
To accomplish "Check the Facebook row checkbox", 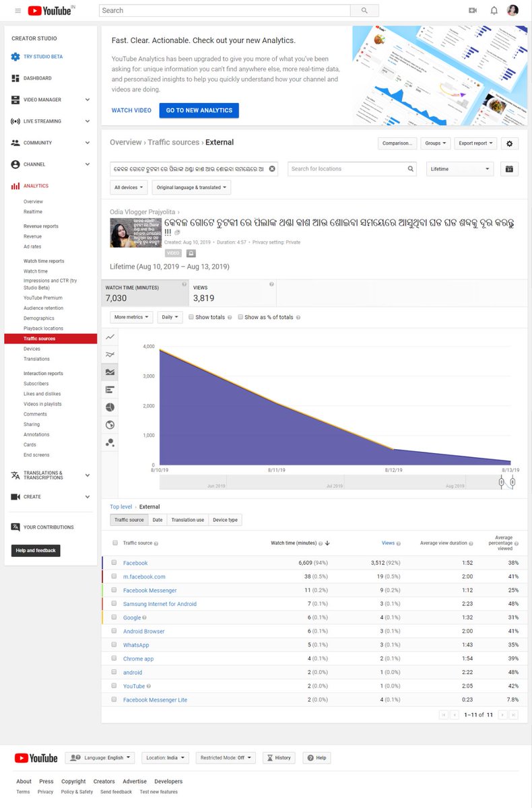I will 114,563.
